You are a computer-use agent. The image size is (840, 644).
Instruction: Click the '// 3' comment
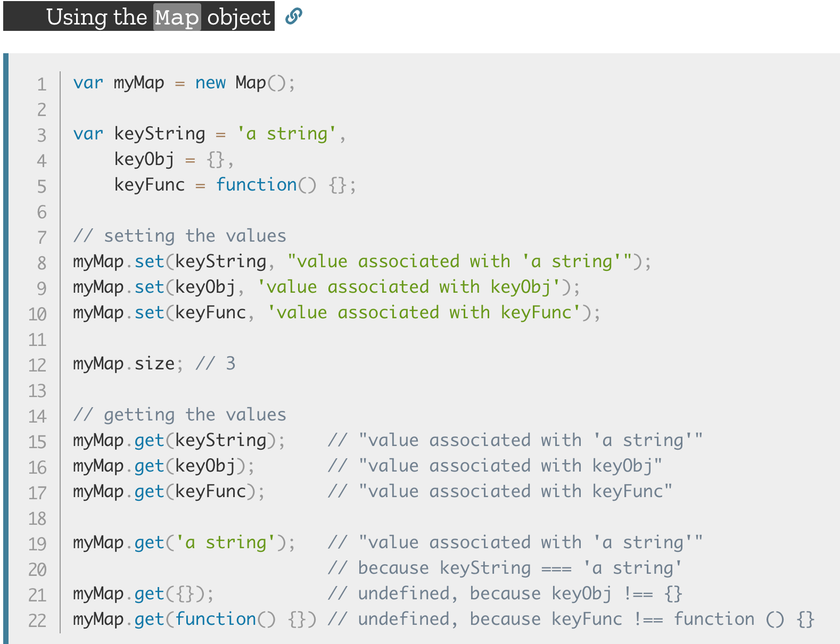click(x=216, y=364)
